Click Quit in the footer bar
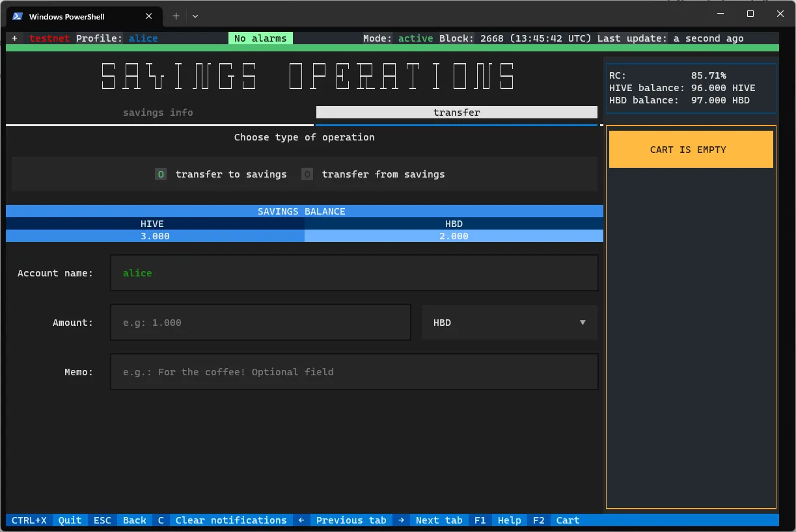The height and width of the screenshot is (532, 796). pyautogui.click(x=70, y=520)
